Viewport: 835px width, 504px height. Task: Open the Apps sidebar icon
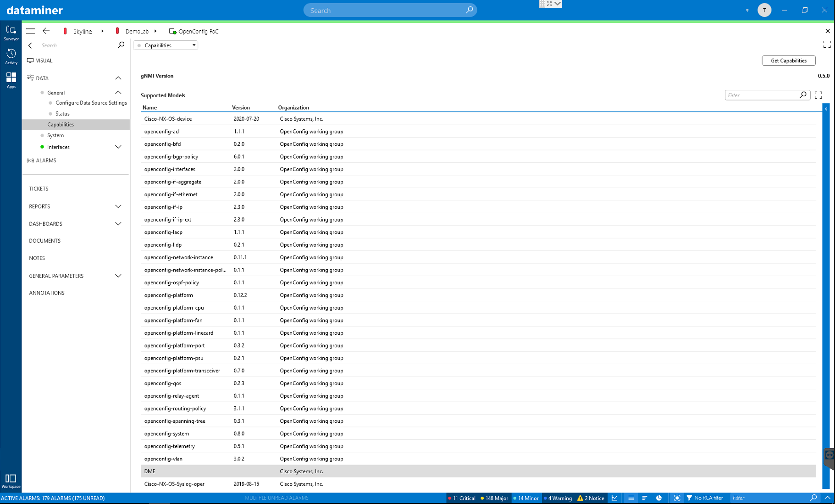point(11,80)
